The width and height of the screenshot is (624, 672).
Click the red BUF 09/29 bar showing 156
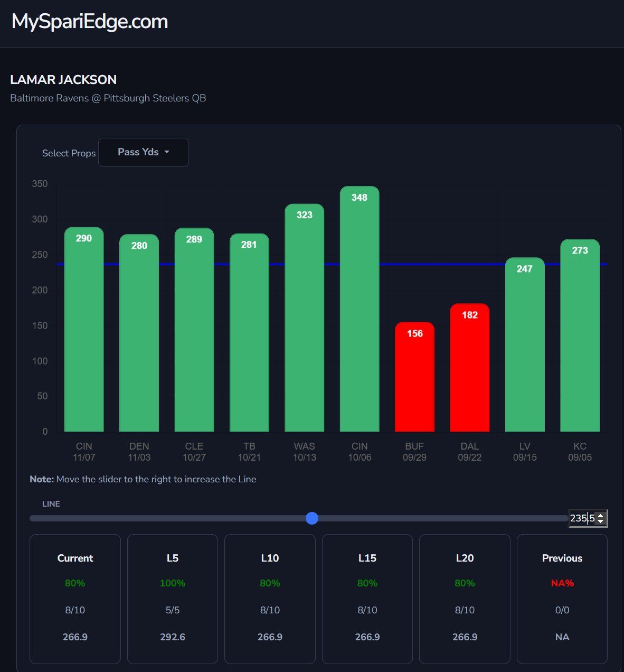[x=415, y=377]
